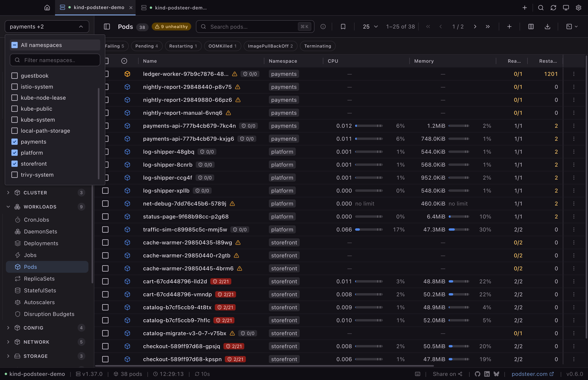The width and height of the screenshot is (588, 380).
Task: Jump to last page double-chevron
Action: [488, 27]
